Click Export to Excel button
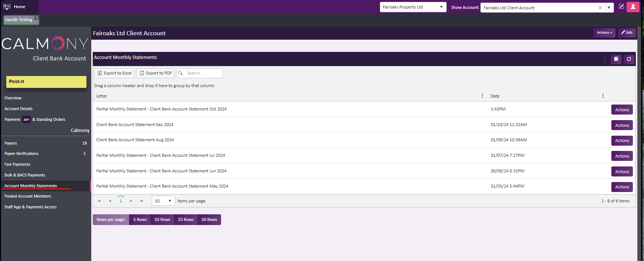Image resolution: width=644 pixels, height=261 pixels. (114, 73)
